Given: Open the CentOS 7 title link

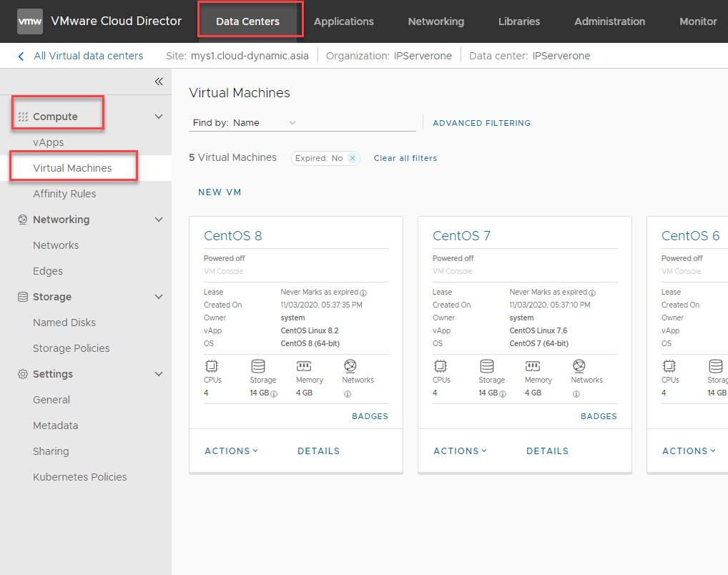Looking at the screenshot, I should pyautogui.click(x=461, y=236).
